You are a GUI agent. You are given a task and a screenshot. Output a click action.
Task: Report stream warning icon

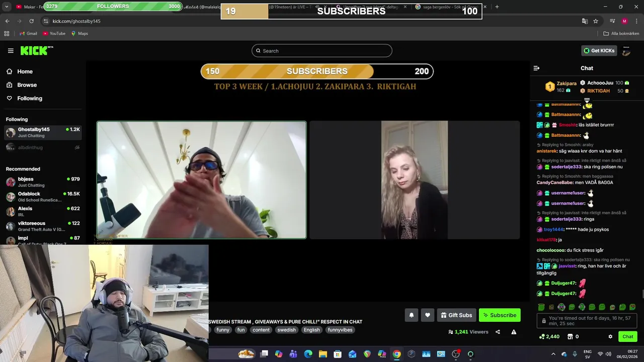click(x=514, y=332)
